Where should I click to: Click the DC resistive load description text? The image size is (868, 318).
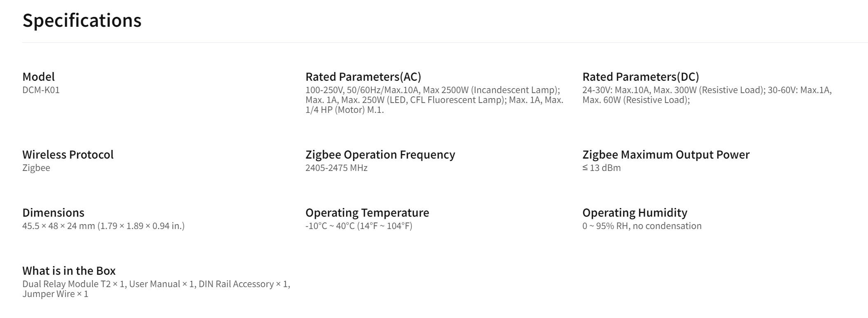pos(707,95)
